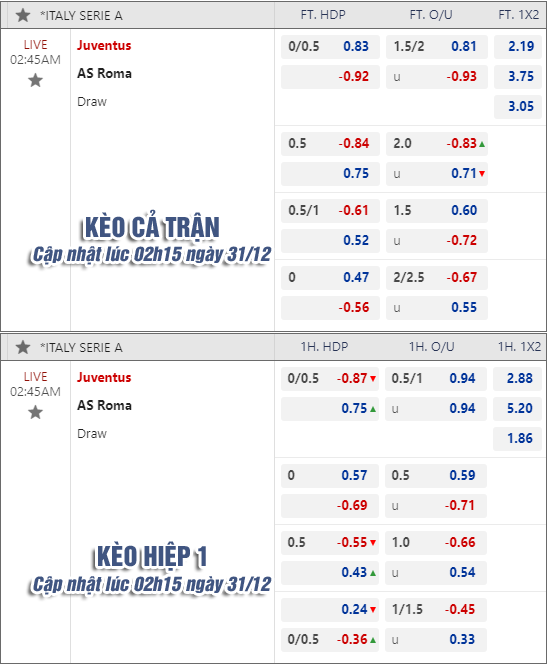Select the 2.0 over at -0.83
Image resolution: width=547 pixels, height=664 pixels.
[x=437, y=144]
